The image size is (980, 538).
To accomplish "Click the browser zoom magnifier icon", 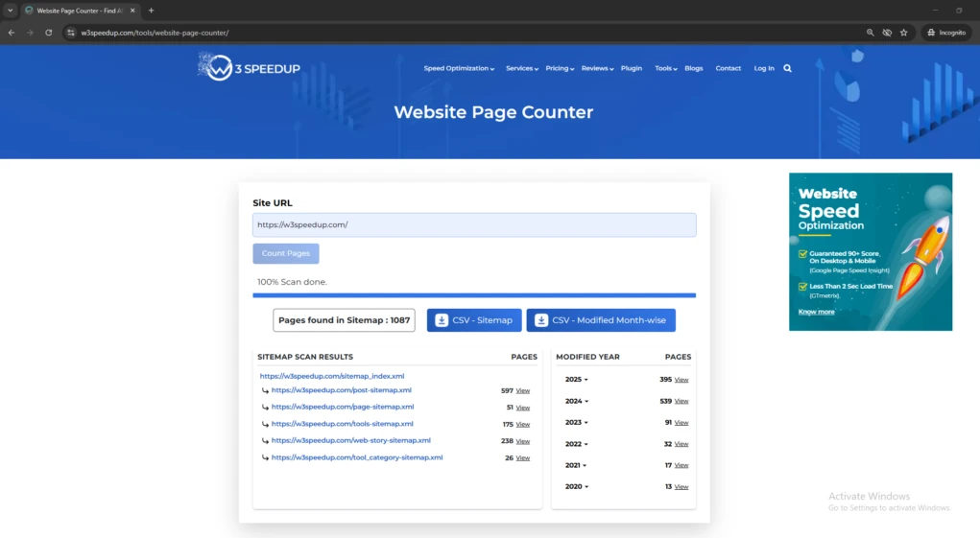I will [871, 33].
